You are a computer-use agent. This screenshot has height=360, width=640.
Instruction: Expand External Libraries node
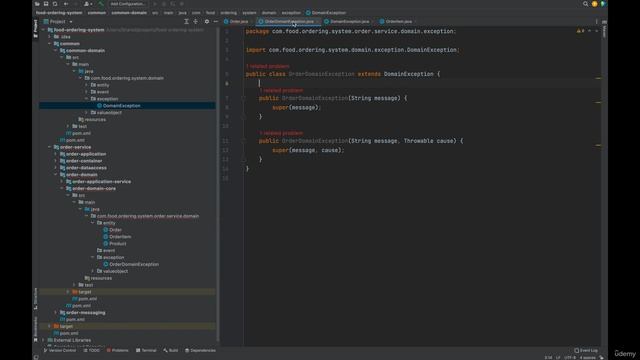[43, 340]
